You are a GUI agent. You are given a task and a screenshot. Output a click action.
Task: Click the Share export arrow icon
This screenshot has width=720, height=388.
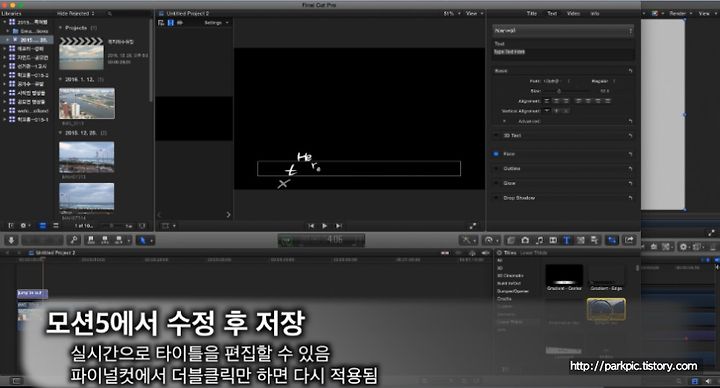(629, 240)
